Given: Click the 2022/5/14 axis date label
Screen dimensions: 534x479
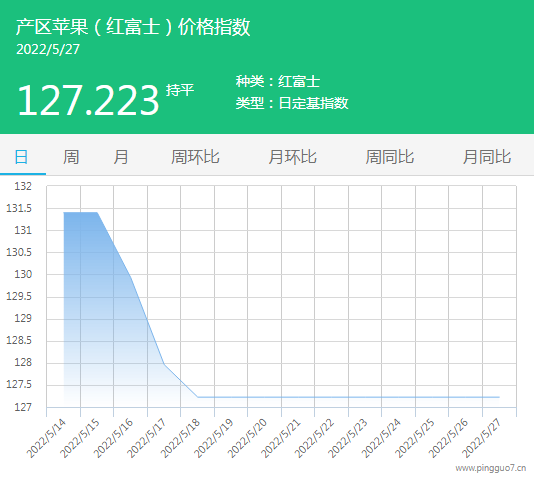Looking at the screenshot, I should [x=46, y=438].
